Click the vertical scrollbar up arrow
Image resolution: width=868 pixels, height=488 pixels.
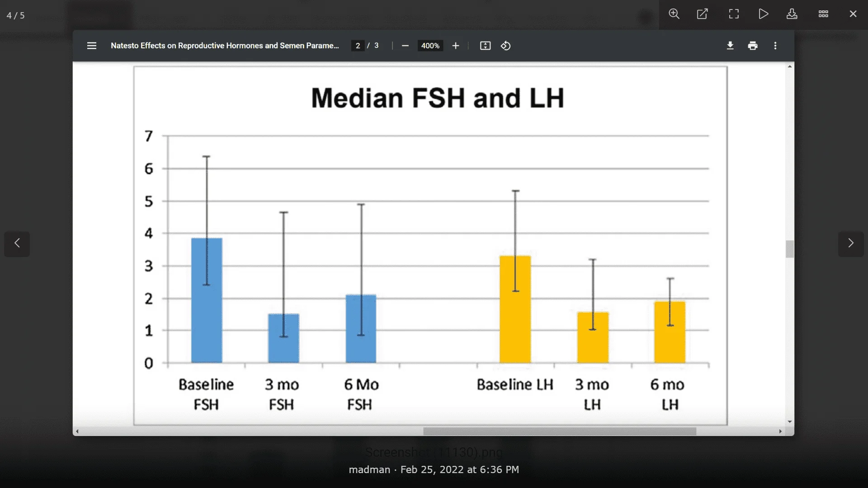coord(790,66)
